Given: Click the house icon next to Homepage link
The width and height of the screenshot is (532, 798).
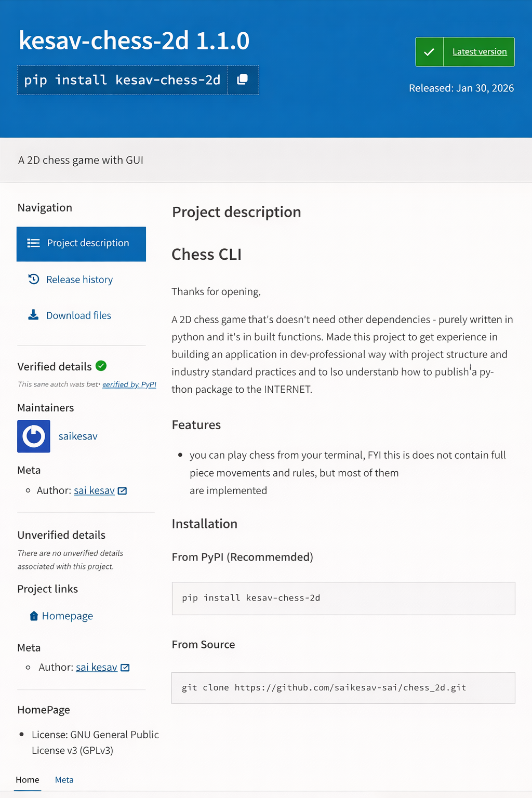Looking at the screenshot, I should (x=33, y=616).
